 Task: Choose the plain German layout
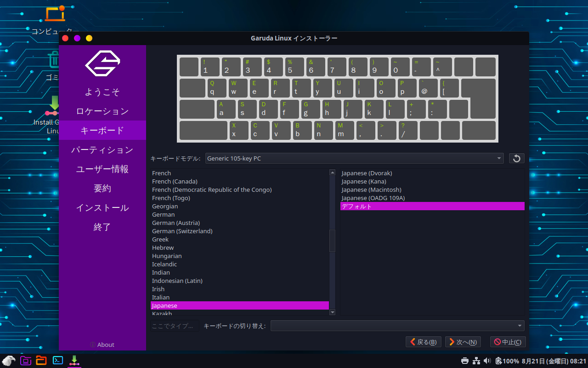click(x=240, y=214)
